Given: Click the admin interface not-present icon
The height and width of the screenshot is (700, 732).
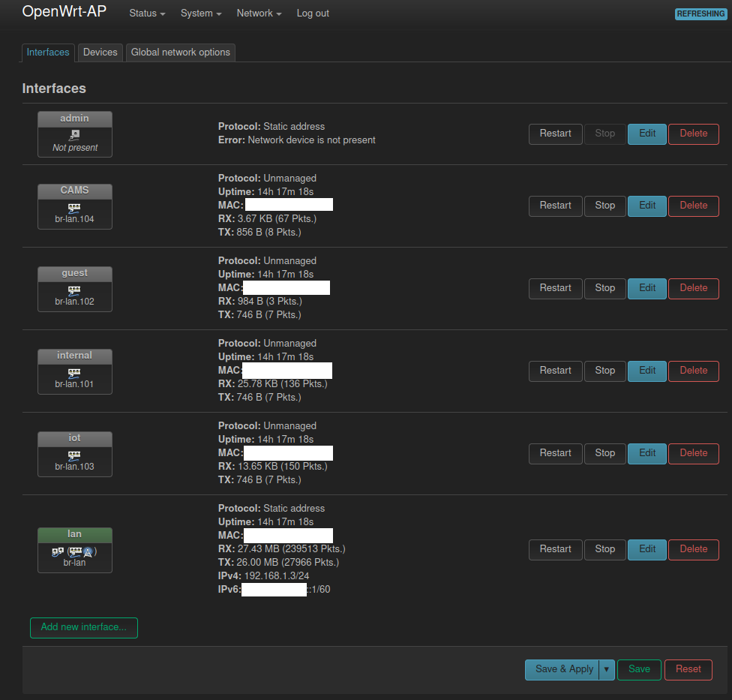Looking at the screenshot, I should coord(74,136).
